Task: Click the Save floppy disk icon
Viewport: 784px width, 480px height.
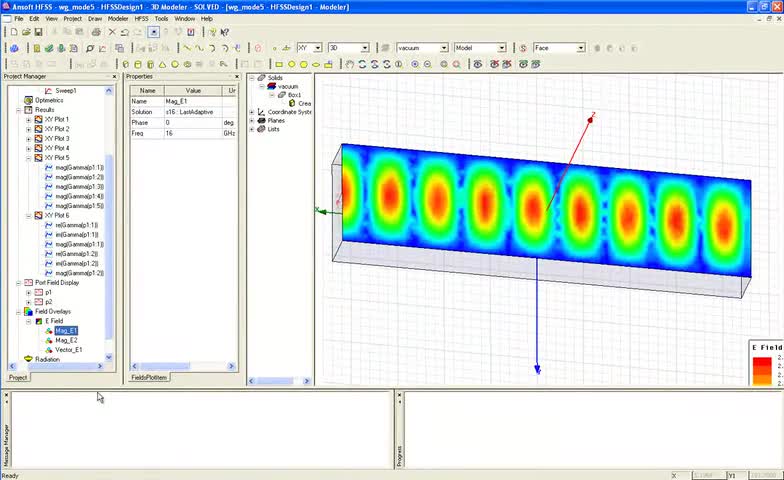Action: [x=38, y=32]
